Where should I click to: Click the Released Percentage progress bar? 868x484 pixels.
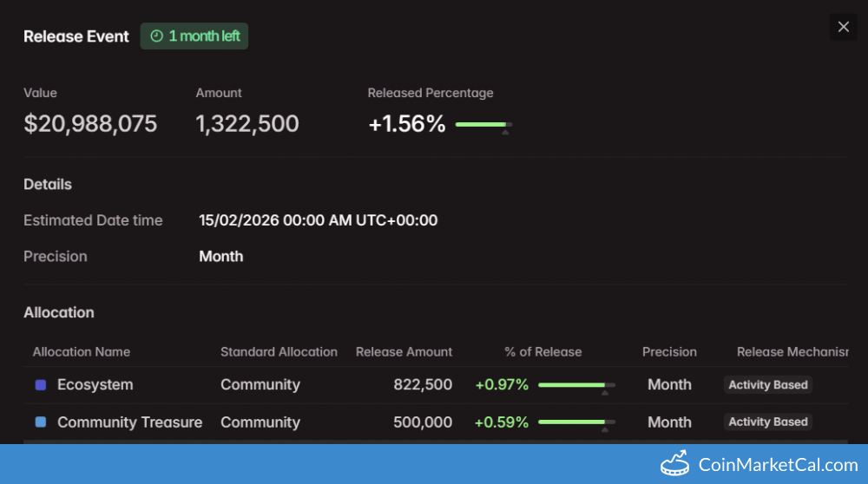coord(483,125)
